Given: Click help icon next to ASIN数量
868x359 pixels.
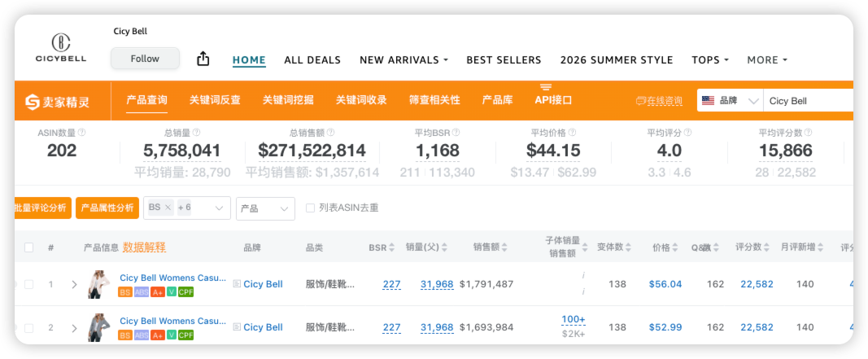Looking at the screenshot, I should pyautogui.click(x=81, y=133).
